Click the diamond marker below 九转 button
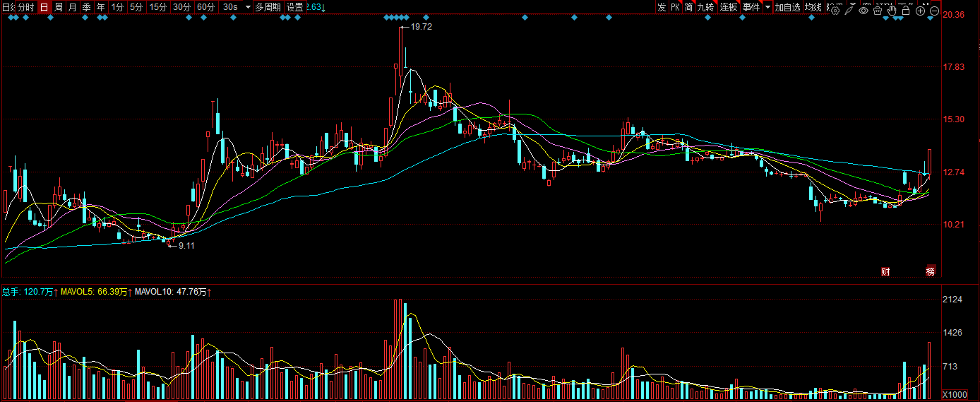The height and width of the screenshot is (402, 980). [x=707, y=18]
